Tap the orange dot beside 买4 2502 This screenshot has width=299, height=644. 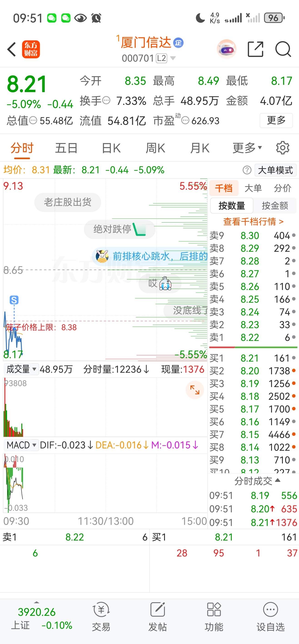point(294,396)
